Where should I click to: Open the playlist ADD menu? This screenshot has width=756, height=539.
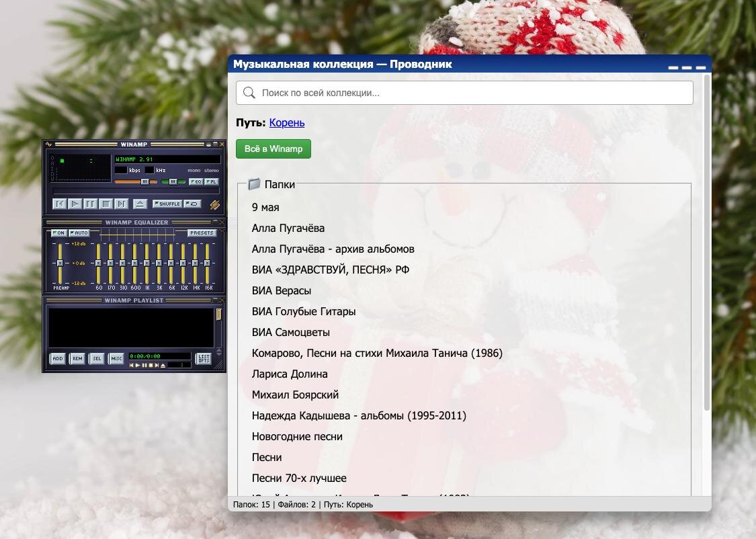tap(58, 359)
